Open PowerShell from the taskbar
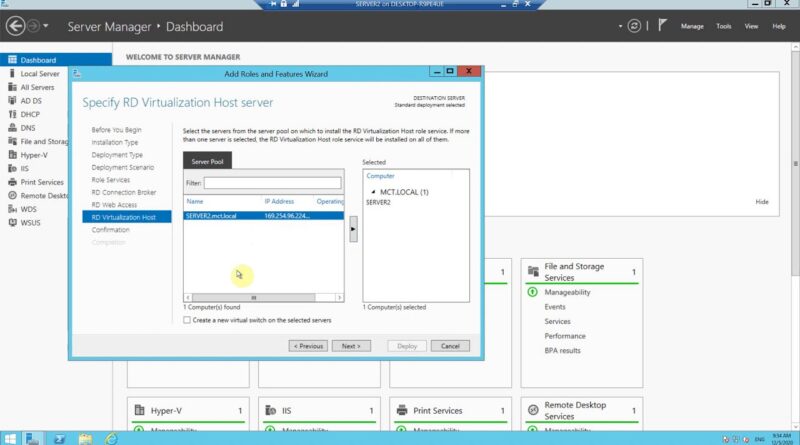800x445 pixels. click(59, 438)
